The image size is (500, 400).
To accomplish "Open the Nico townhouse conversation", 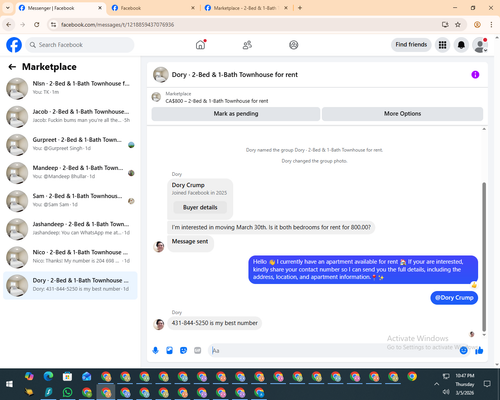I will pyautogui.click(x=70, y=257).
